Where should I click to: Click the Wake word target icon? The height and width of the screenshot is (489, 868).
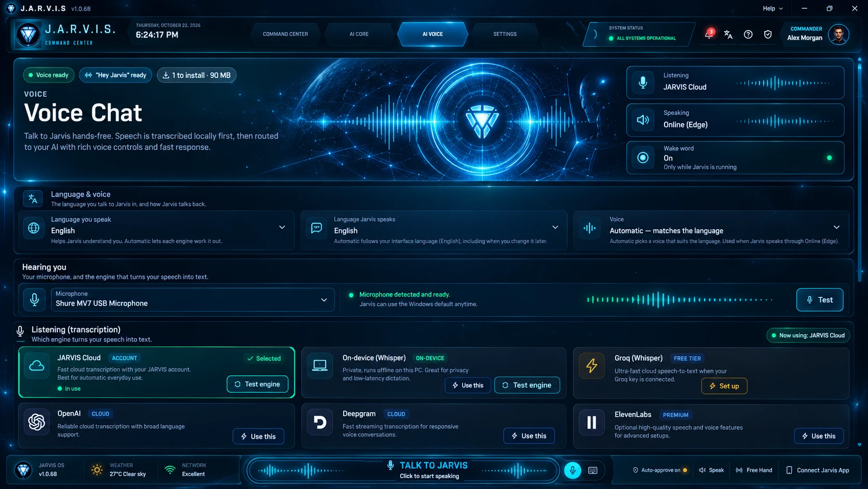click(x=643, y=157)
